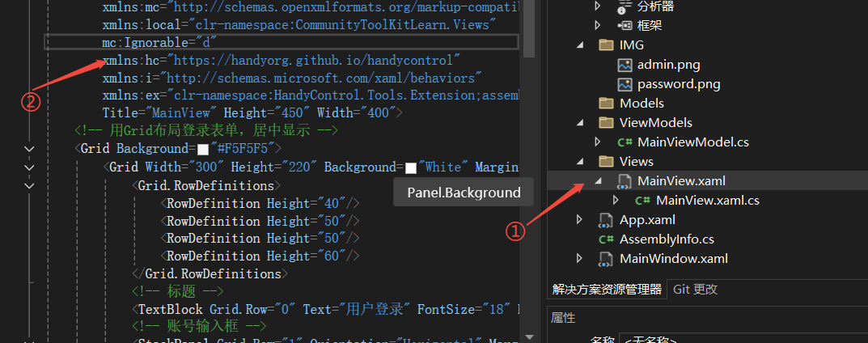Select the Views folder
The width and height of the screenshot is (868, 343).
pos(637,162)
